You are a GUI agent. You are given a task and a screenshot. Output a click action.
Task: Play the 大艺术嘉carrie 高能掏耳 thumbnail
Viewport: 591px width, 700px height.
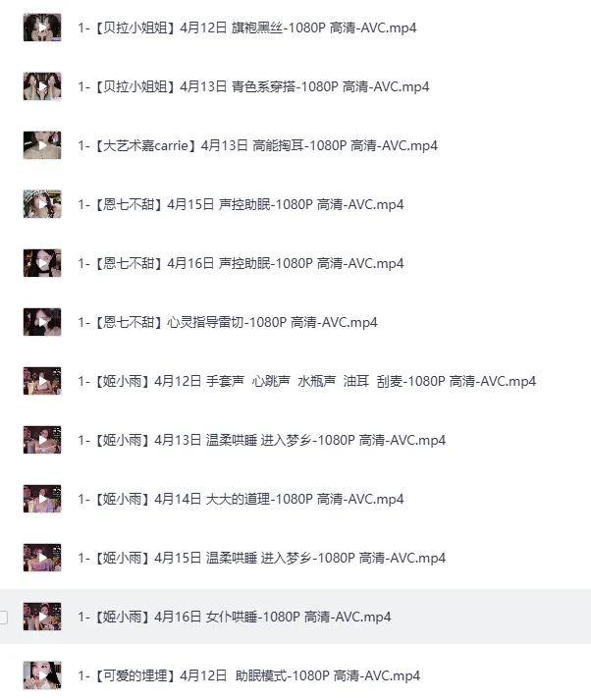42,145
